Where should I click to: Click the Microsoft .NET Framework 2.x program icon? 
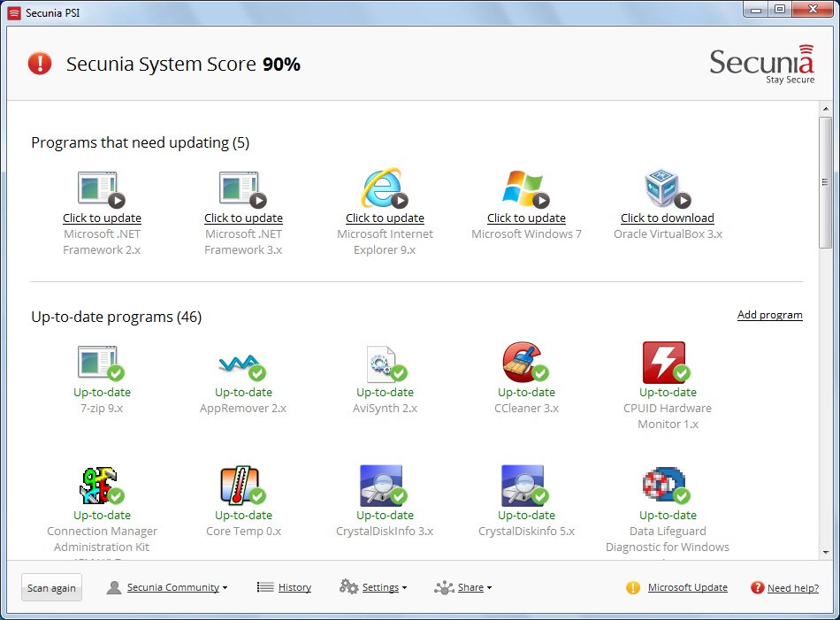tap(102, 189)
